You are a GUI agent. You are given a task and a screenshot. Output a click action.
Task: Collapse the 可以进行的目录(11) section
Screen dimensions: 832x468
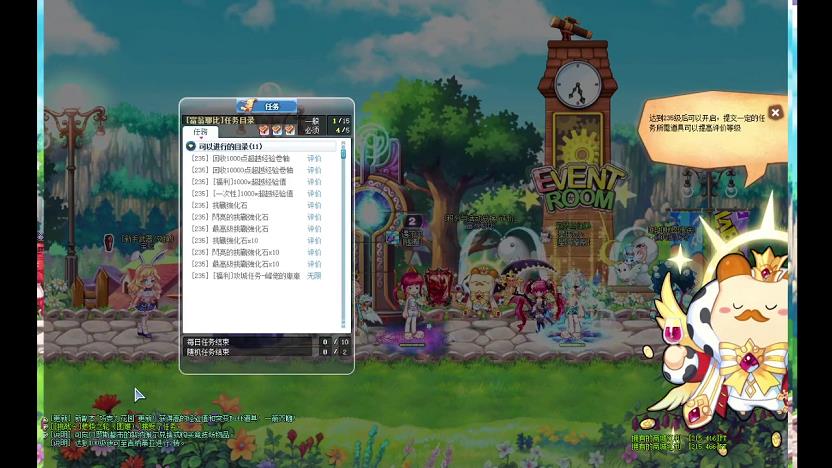pyautogui.click(x=191, y=146)
